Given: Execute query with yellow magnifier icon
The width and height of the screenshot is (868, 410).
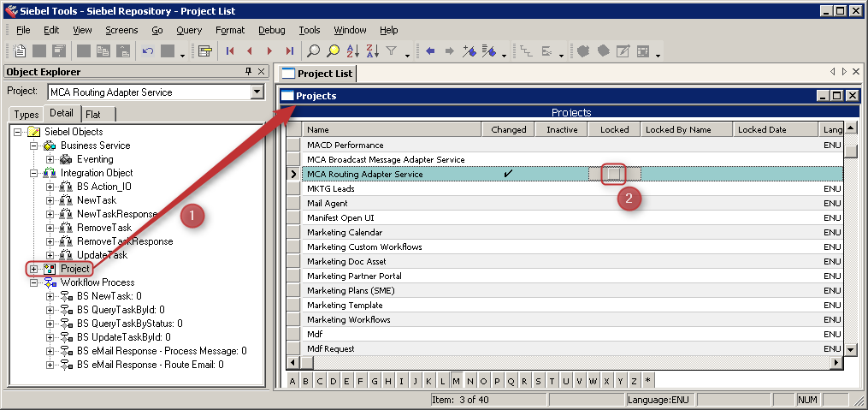Looking at the screenshot, I should 333,51.
